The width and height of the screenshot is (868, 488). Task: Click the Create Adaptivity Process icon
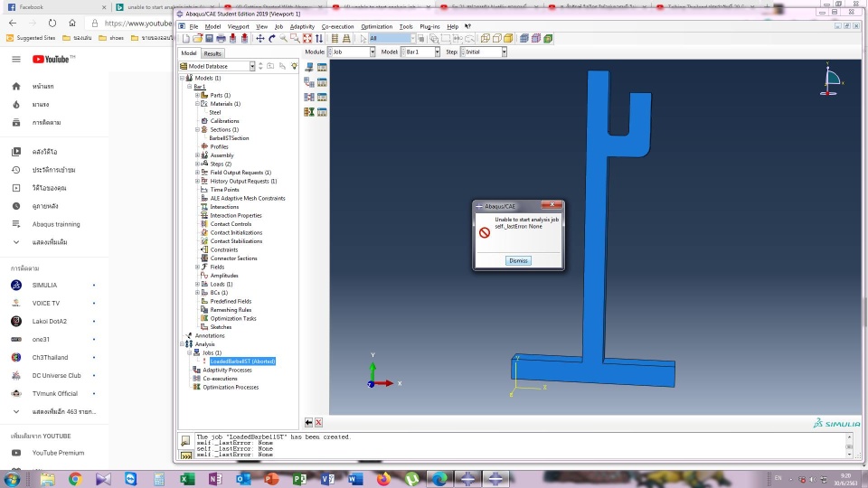coord(309,82)
